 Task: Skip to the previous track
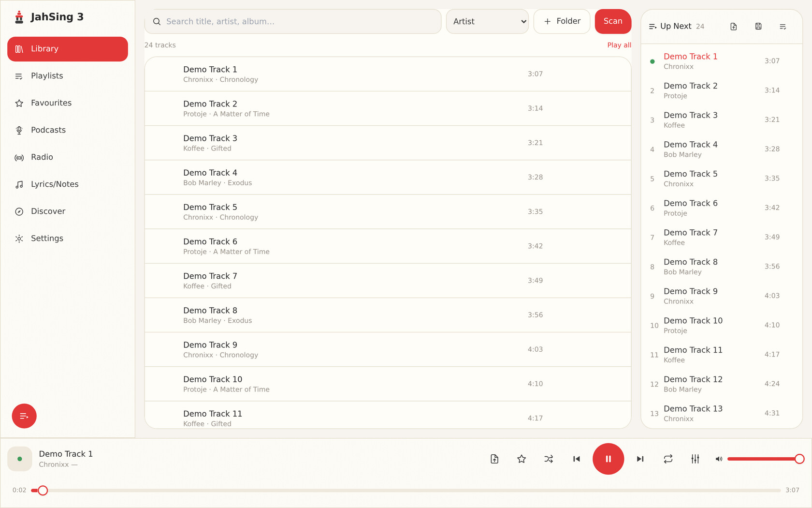point(576,459)
